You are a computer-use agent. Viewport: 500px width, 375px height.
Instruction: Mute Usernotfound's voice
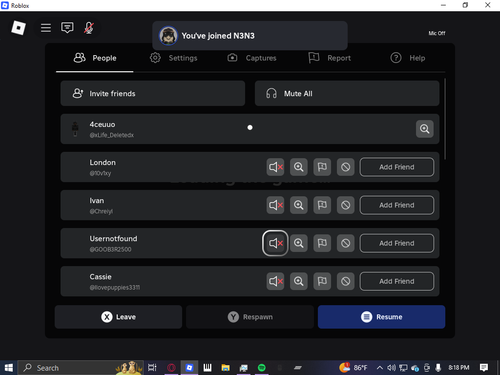click(x=275, y=243)
